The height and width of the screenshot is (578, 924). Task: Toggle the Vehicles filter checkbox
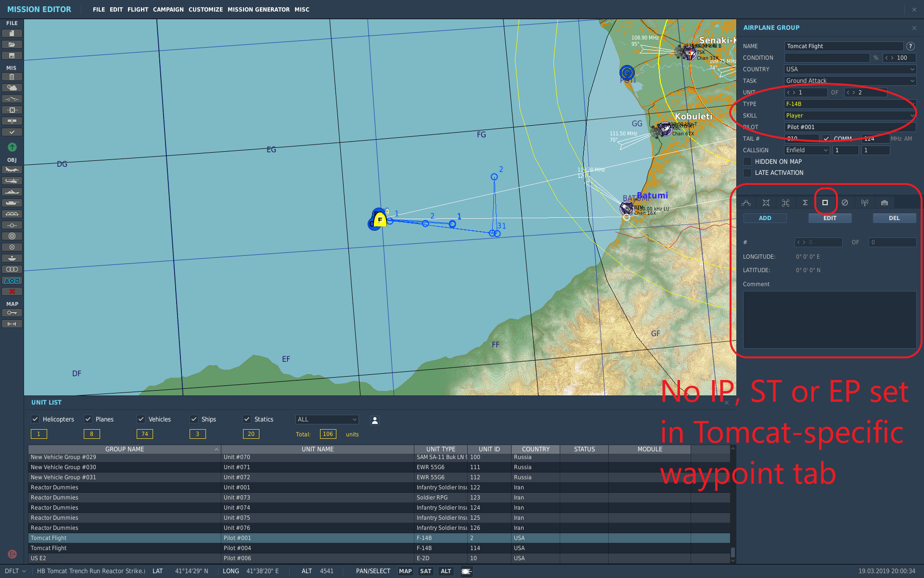[x=141, y=419]
